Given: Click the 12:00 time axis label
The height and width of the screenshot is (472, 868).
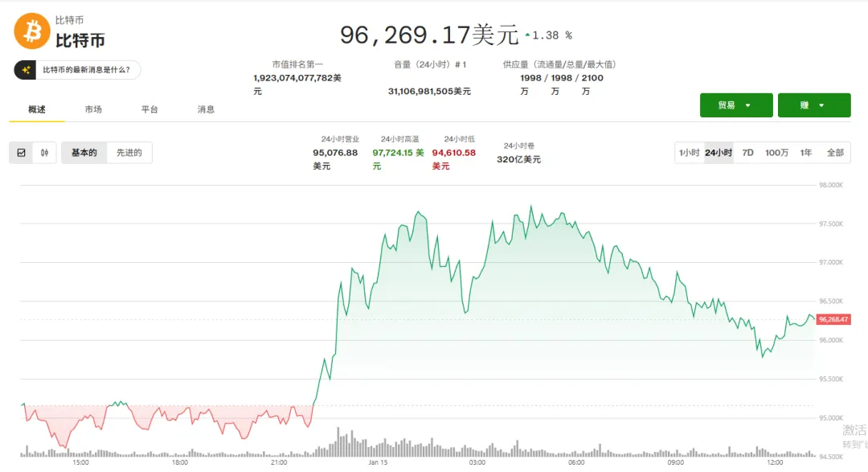Looking at the screenshot, I should click(775, 462).
